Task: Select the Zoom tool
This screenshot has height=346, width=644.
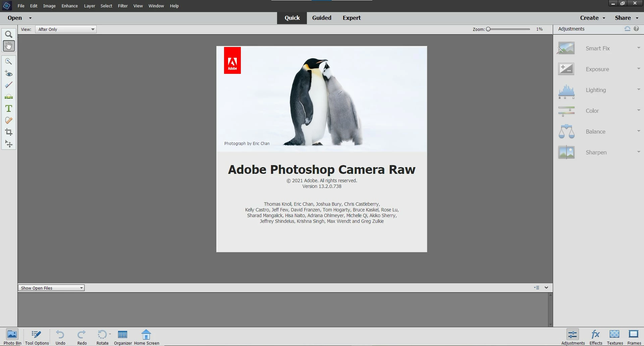Action: pyautogui.click(x=9, y=34)
